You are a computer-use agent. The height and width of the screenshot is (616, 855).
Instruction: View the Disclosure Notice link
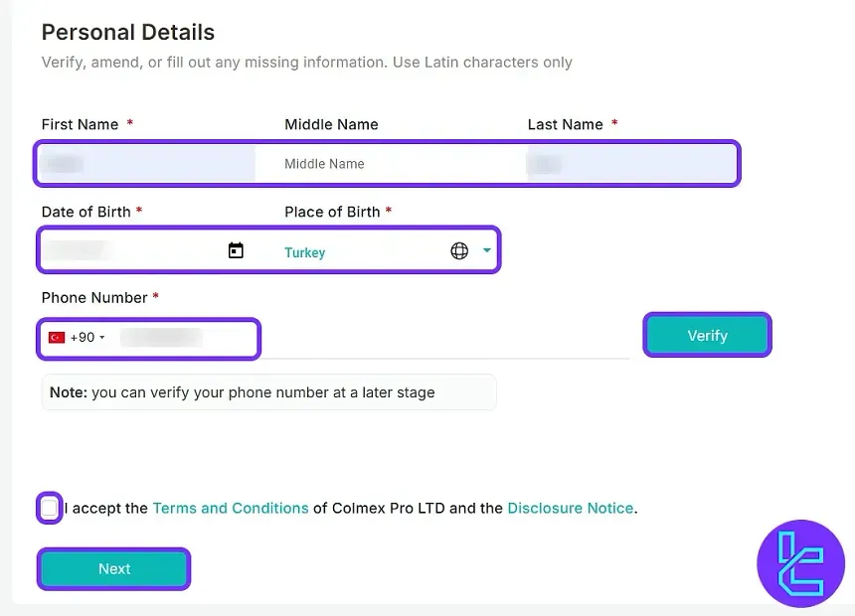[x=570, y=508]
